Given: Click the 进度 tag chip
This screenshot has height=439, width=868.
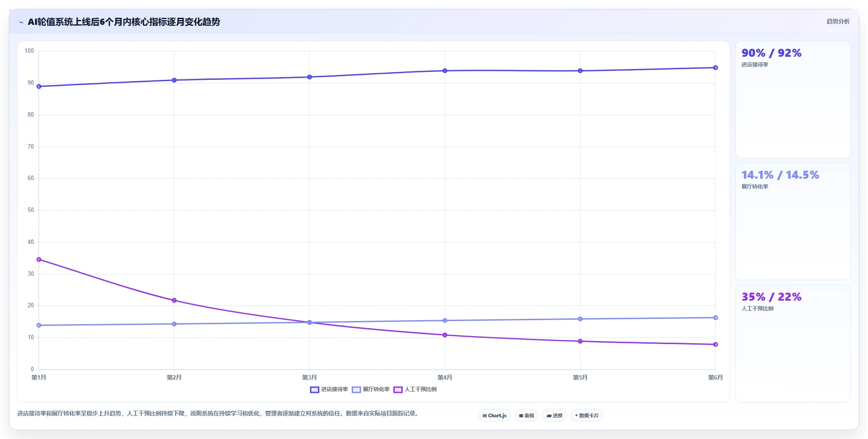Looking at the screenshot, I should pos(554,415).
